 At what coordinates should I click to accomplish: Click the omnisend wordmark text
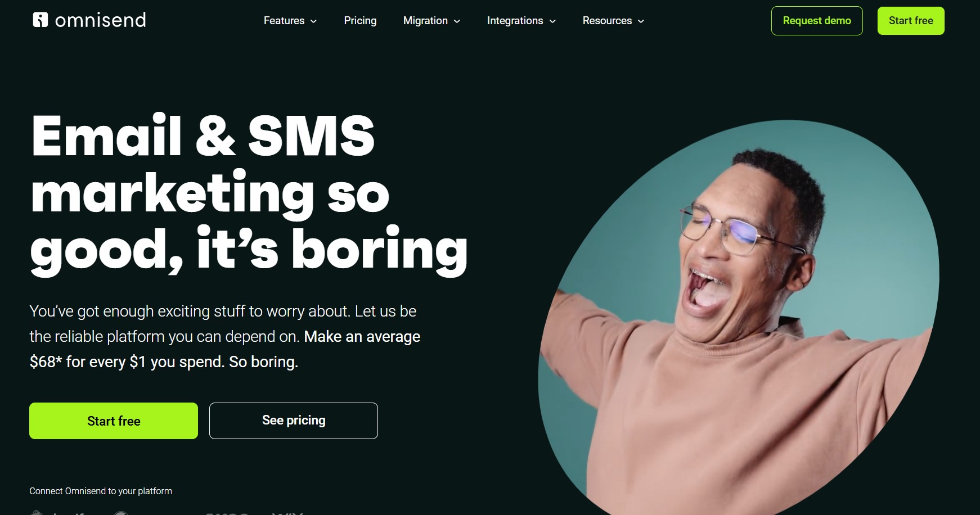[101, 20]
